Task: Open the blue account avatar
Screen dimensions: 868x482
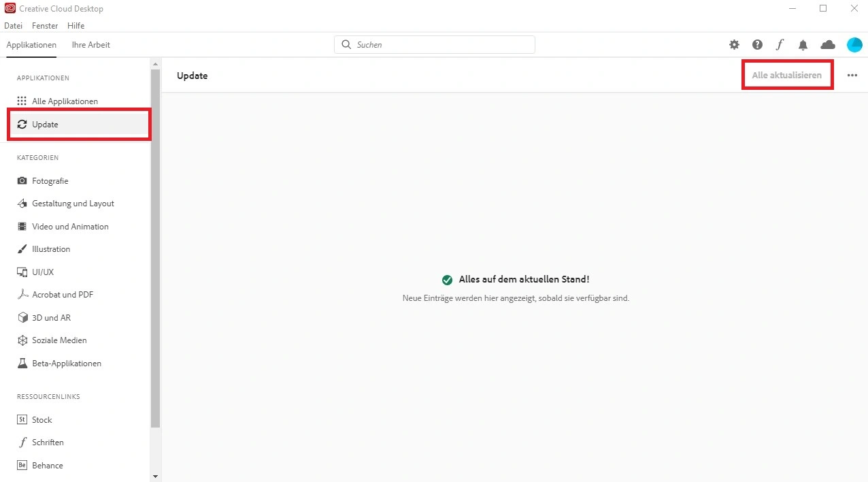Action: click(x=854, y=45)
